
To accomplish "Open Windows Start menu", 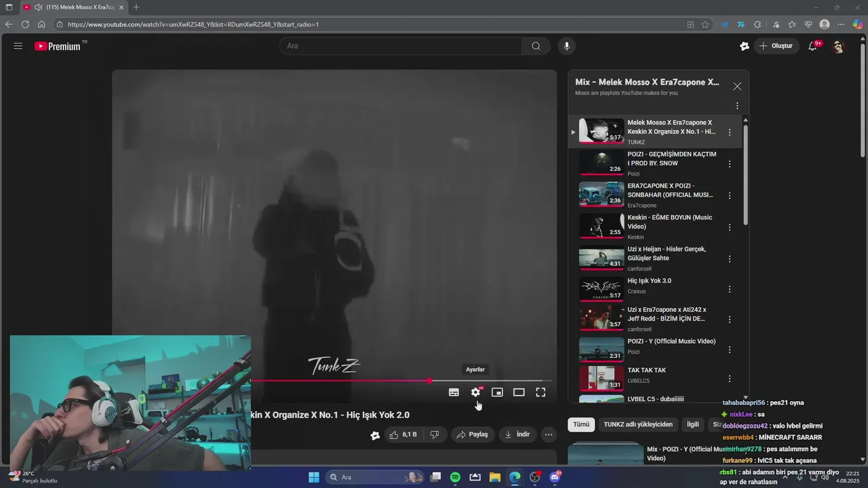I will point(314,477).
